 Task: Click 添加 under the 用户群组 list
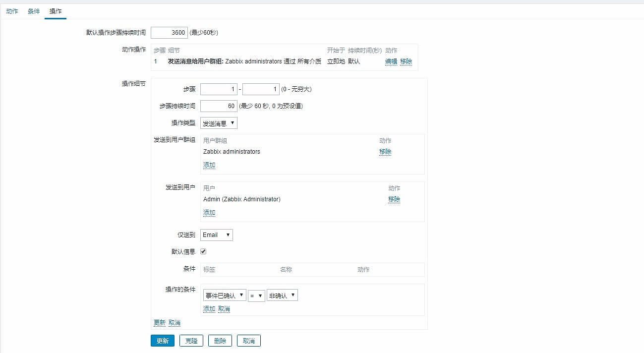[x=209, y=165]
